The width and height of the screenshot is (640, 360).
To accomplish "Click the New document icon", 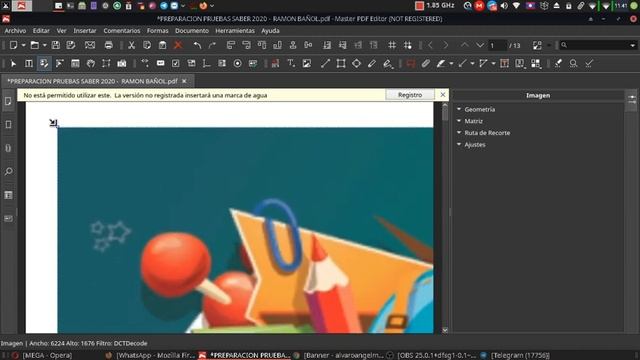I will (x=13, y=45).
